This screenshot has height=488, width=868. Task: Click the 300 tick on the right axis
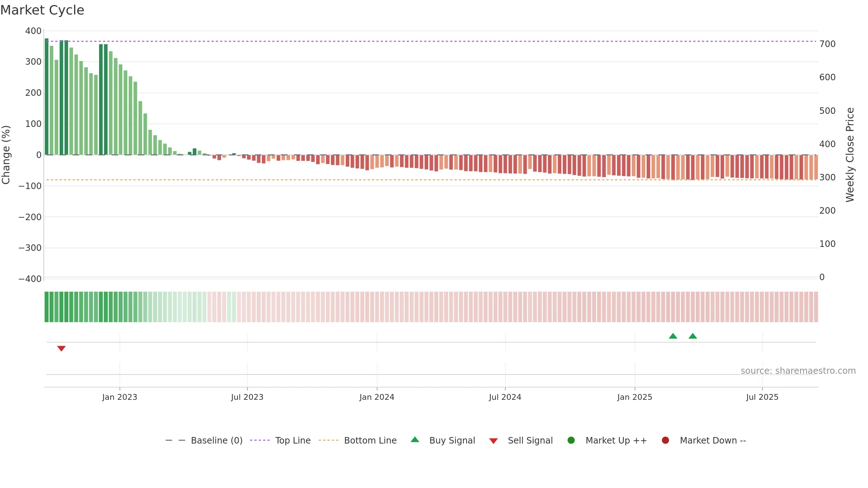coord(827,177)
